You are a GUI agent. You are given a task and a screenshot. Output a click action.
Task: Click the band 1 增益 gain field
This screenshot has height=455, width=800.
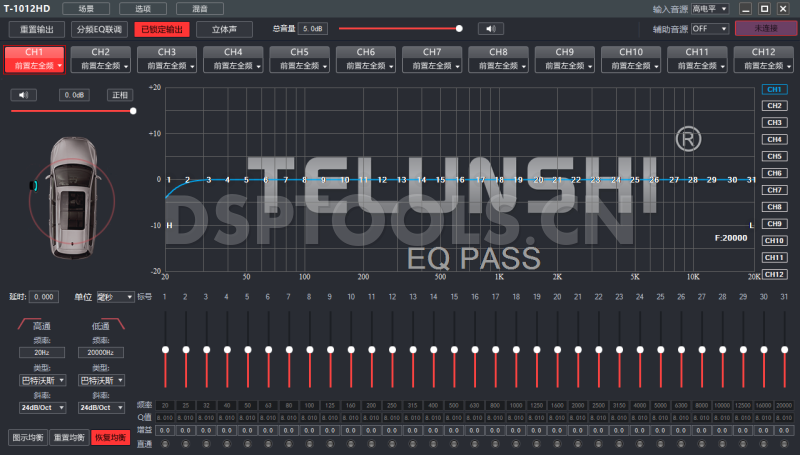[165, 431]
